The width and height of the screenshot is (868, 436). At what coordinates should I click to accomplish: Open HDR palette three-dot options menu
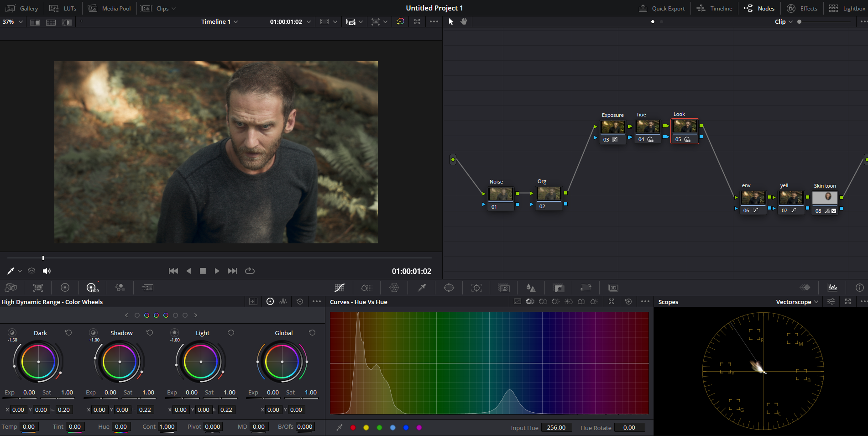tap(317, 302)
